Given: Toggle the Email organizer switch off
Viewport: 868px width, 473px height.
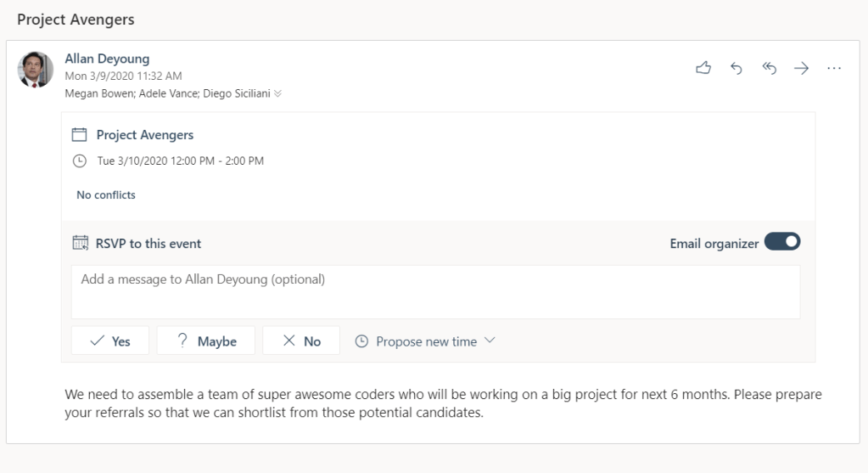Looking at the screenshot, I should coord(781,242).
